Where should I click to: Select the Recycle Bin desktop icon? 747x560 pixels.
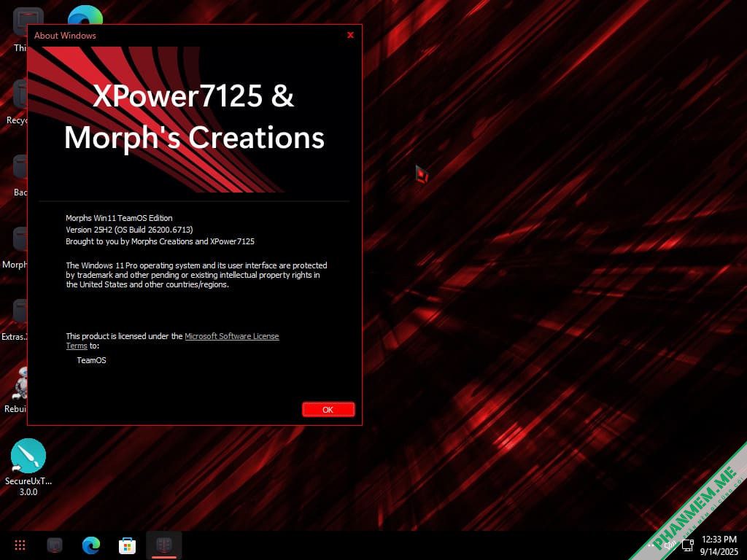coord(18,102)
